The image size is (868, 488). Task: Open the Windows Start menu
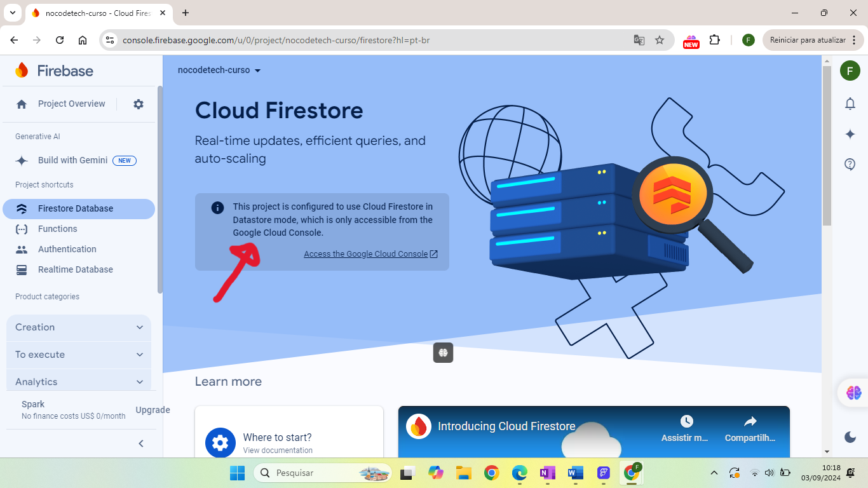pyautogui.click(x=237, y=473)
